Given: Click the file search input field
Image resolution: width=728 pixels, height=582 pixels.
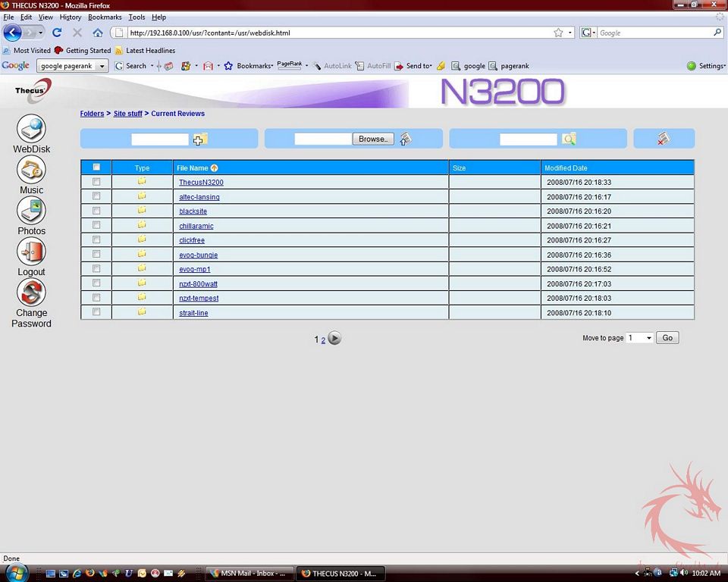Looking at the screenshot, I should coord(528,139).
